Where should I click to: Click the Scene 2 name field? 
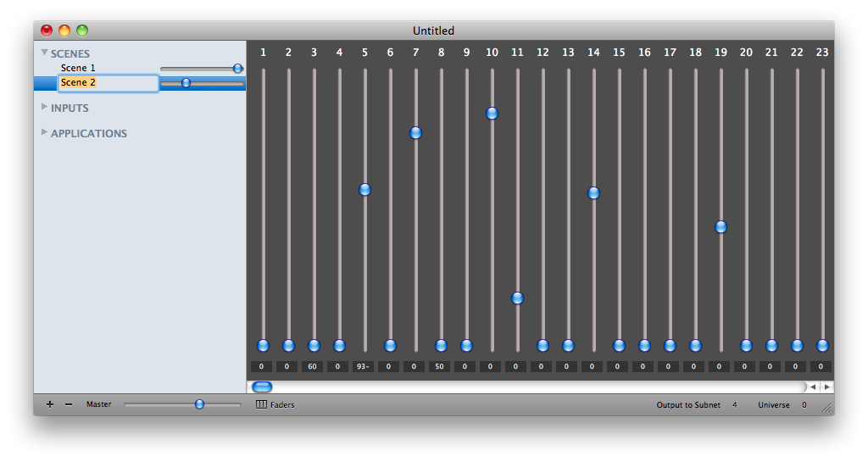108,83
